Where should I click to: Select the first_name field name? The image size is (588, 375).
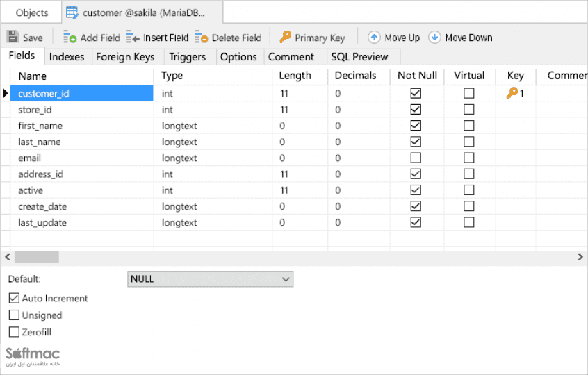tap(40, 126)
